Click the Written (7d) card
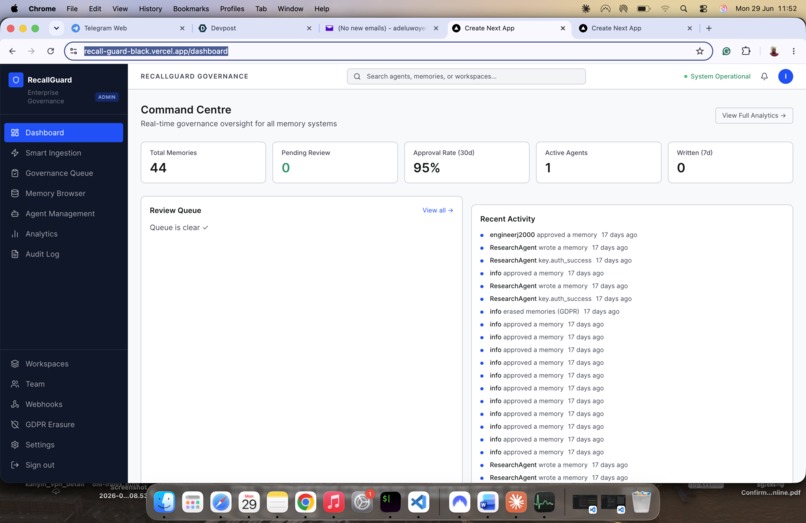806x523 pixels. [x=730, y=162]
